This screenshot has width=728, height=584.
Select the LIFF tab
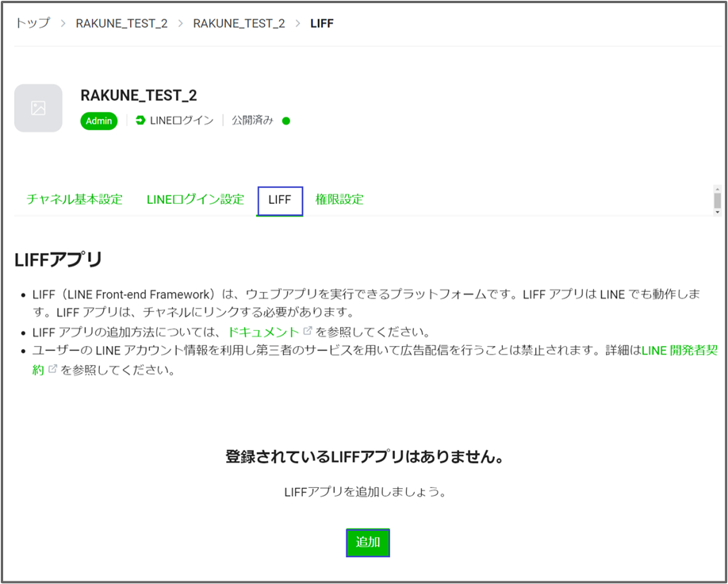[280, 201]
